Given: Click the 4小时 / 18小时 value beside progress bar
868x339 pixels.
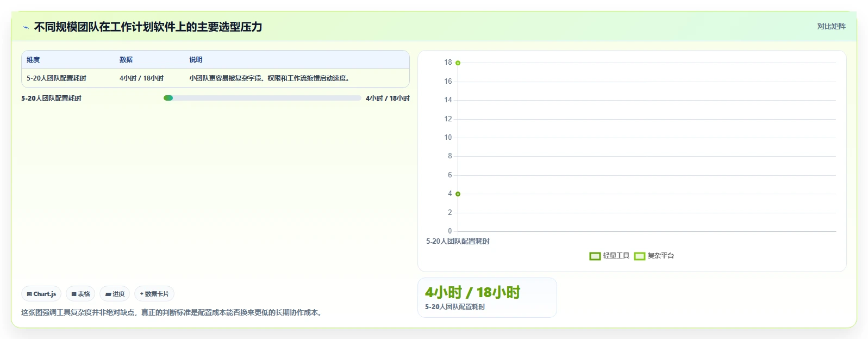Looking at the screenshot, I should click(x=388, y=98).
